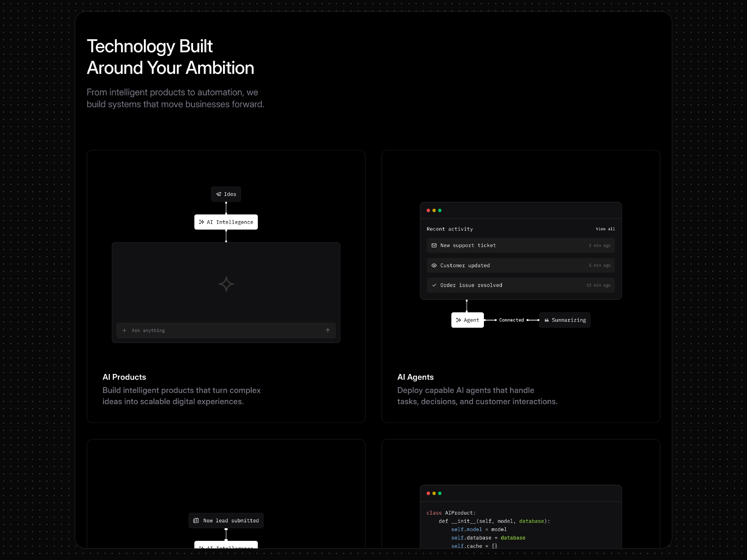Click the "Recent activity" title
Image resolution: width=747 pixels, height=560 pixels.
[x=449, y=229]
